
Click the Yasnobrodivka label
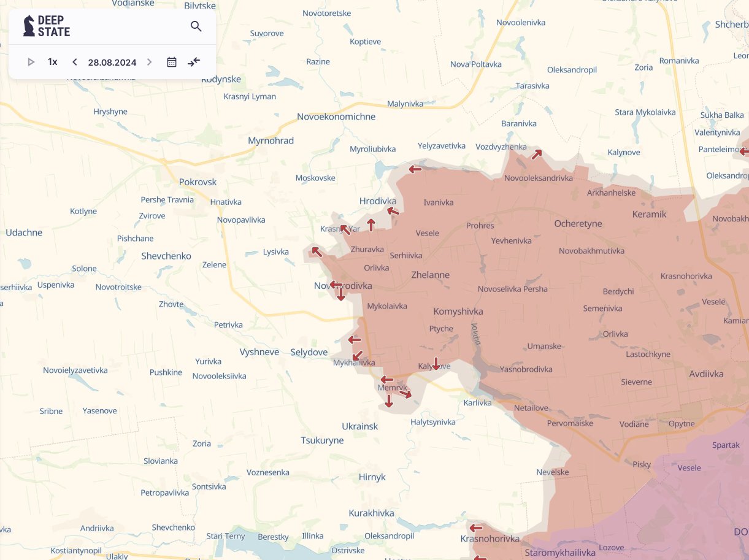(526, 369)
